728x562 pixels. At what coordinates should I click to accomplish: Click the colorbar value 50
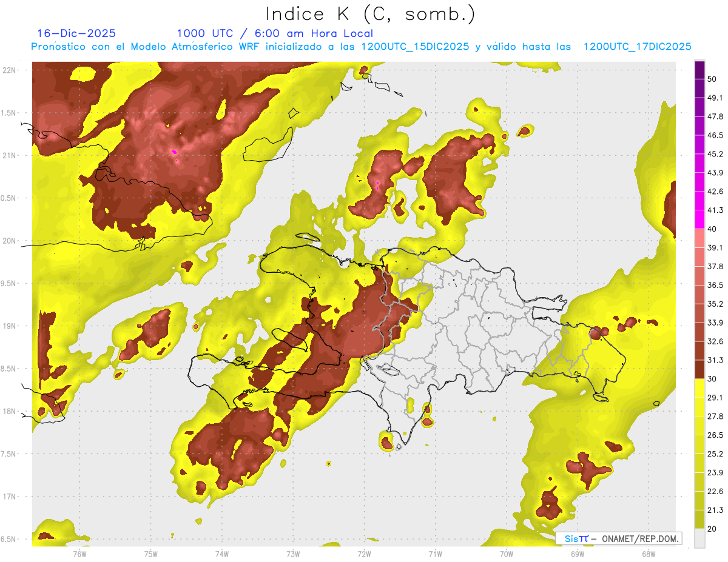coord(713,79)
